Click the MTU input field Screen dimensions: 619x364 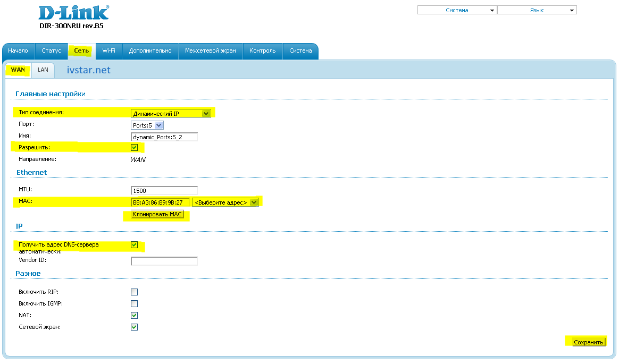coord(164,190)
